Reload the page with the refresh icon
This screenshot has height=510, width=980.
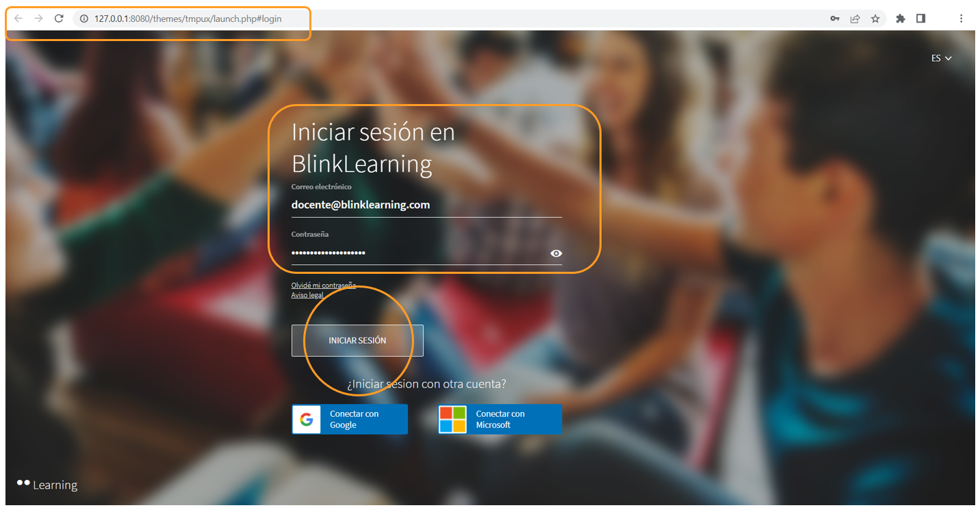pos(59,18)
